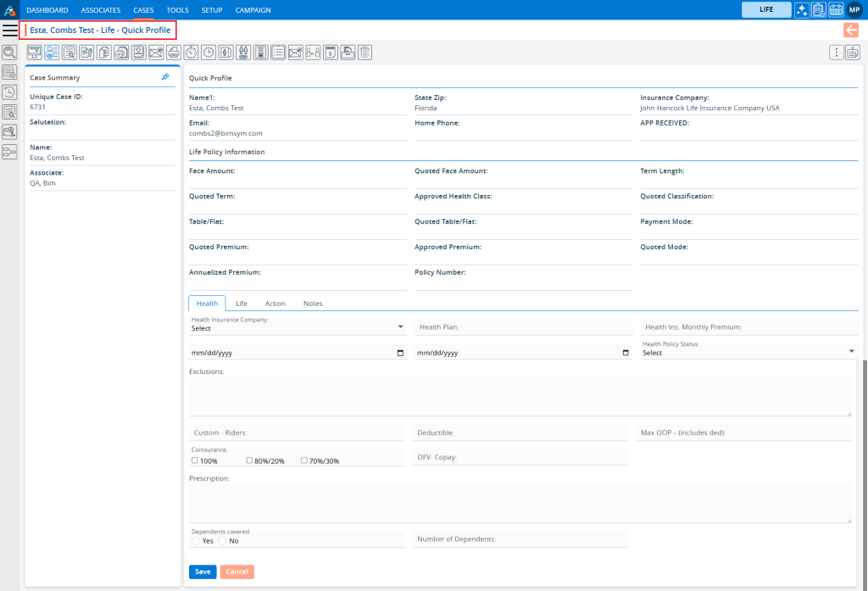Click the Save button
This screenshot has width=868, height=591.
(x=203, y=571)
